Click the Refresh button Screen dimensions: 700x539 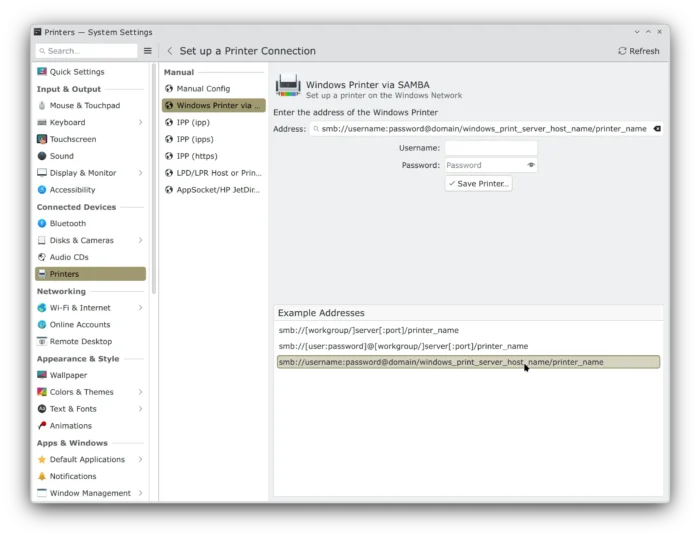(x=639, y=51)
